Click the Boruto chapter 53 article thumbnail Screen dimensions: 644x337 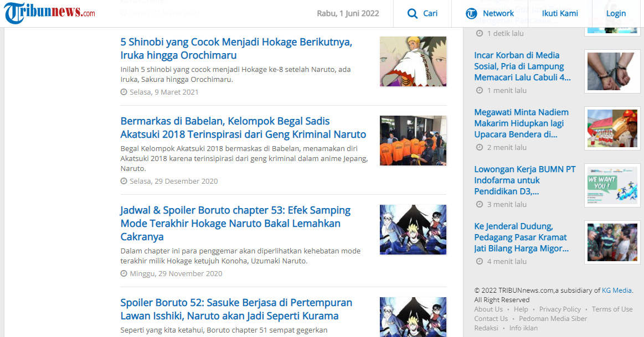click(413, 230)
